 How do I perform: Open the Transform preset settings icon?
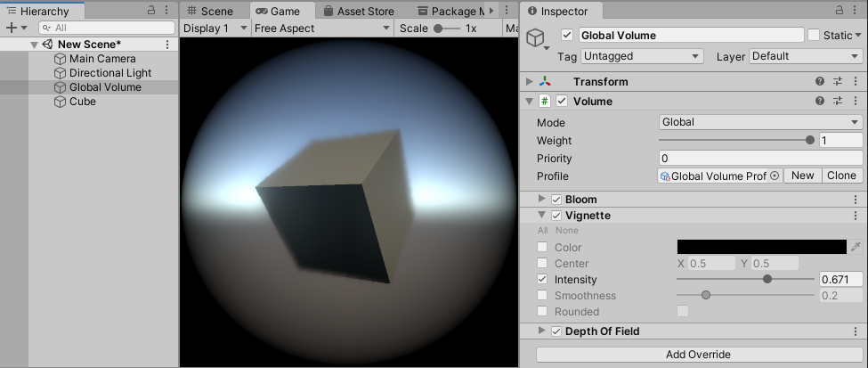[x=838, y=82]
